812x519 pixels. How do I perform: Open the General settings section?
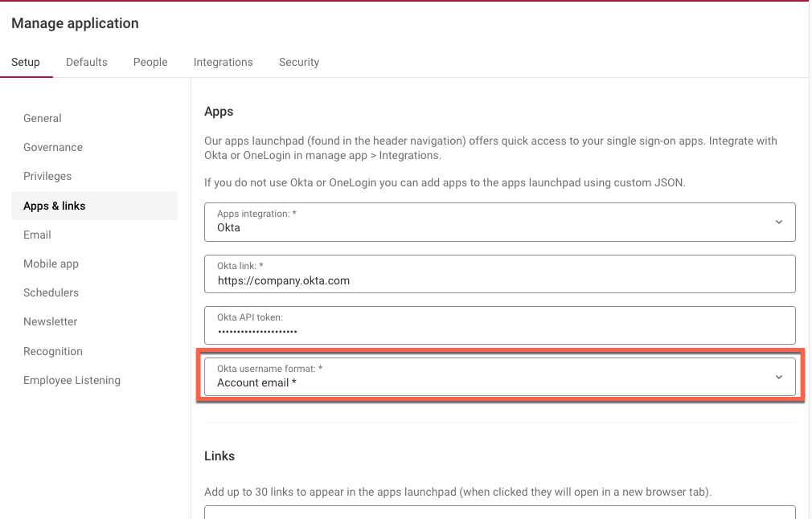point(42,118)
